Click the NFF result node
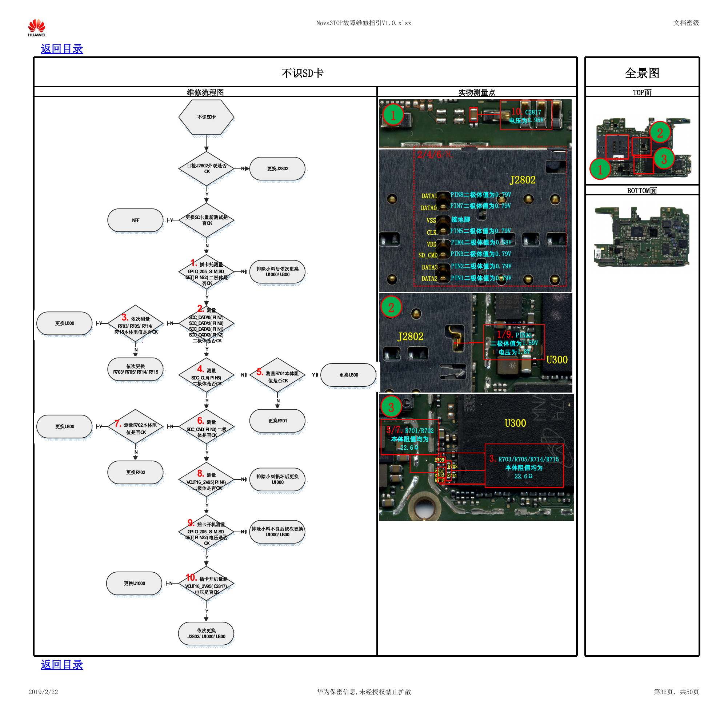This screenshot has width=728, height=716. [x=135, y=220]
